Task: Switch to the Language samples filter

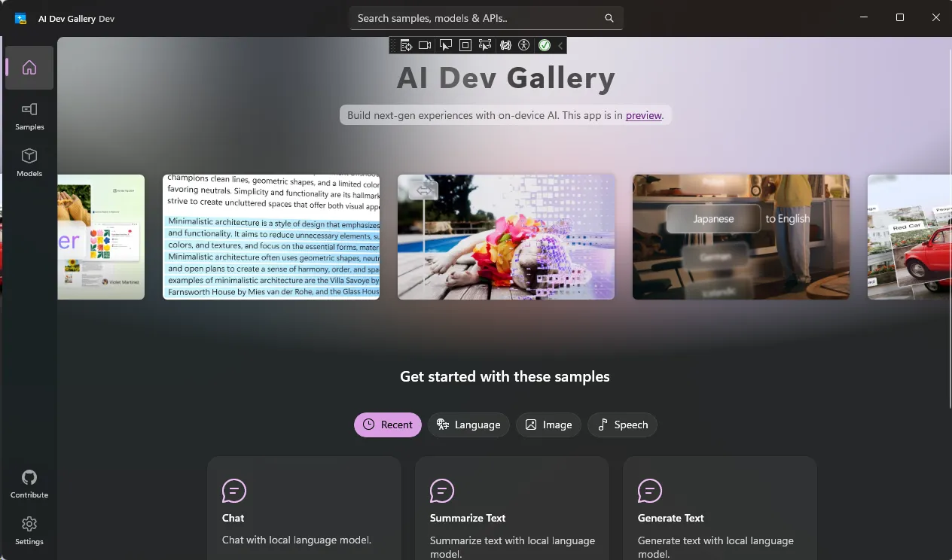Action: tap(468, 425)
